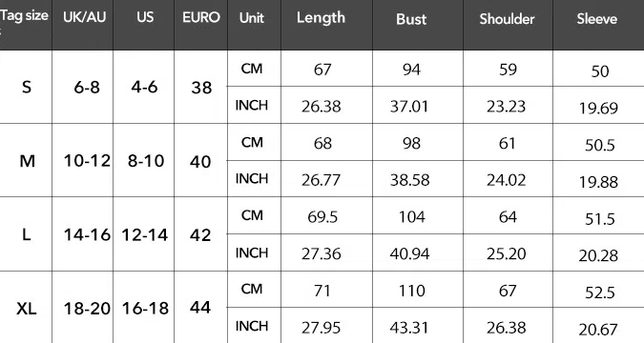The height and width of the screenshot is (343, 644).
Task: Click the 52.5 cm sleeve value
Action: [x=600, y=293]
